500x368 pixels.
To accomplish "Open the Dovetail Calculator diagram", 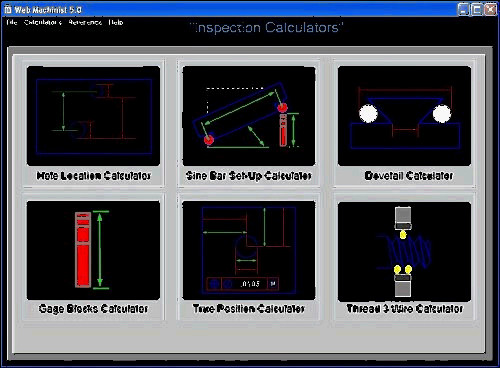I will [x=404, y=116].
